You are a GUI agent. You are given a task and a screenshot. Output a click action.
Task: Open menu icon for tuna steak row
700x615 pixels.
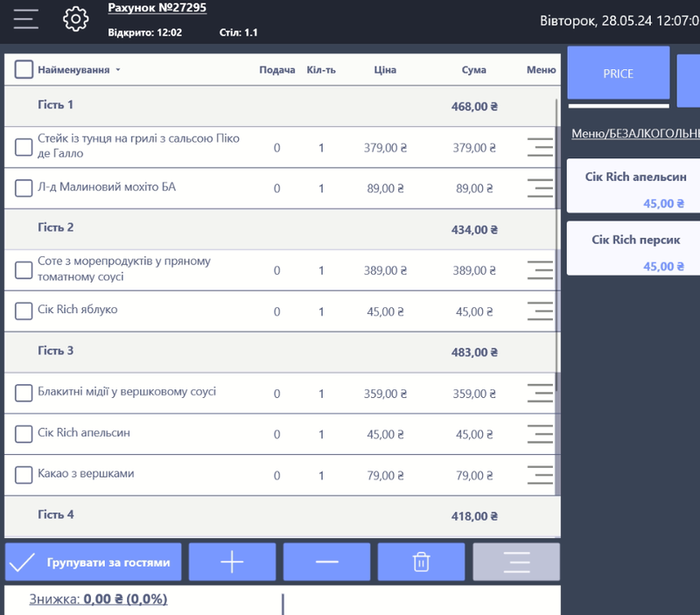coord(540,147)
